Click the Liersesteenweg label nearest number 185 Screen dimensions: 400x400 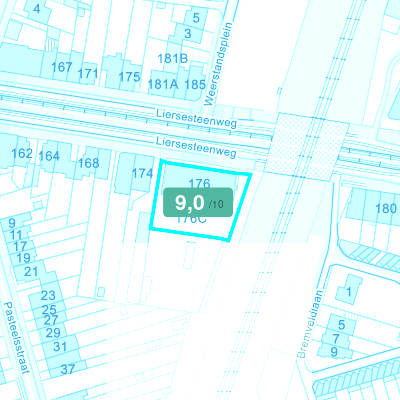click(x=197, y=118)
